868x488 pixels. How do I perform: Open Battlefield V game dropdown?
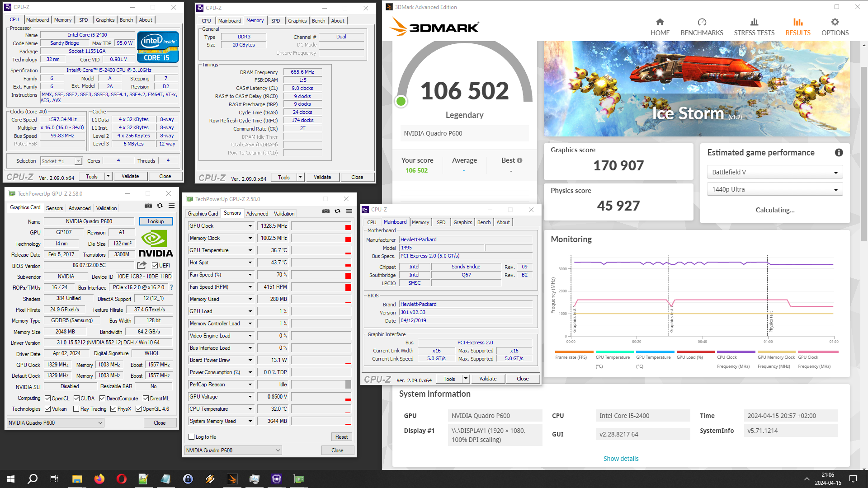[774, 172]
